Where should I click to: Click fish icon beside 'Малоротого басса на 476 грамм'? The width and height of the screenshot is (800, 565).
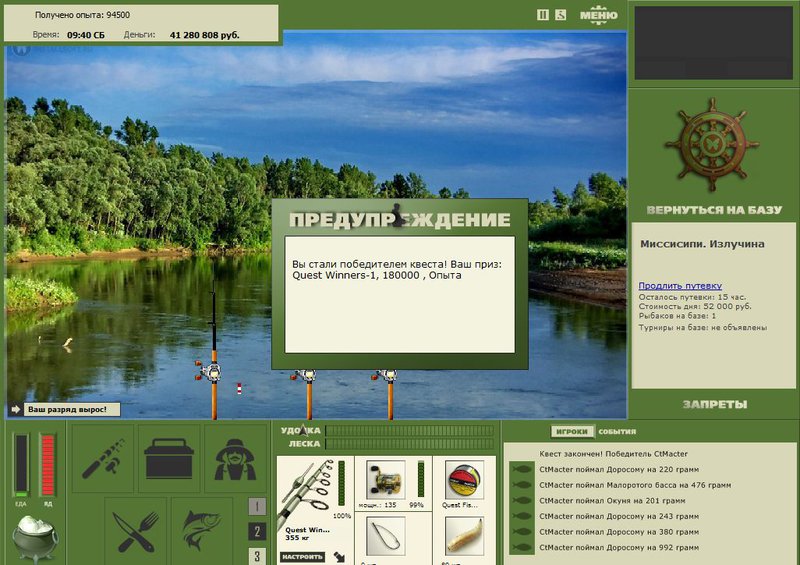pyautogui.click(x=521, y=485)
